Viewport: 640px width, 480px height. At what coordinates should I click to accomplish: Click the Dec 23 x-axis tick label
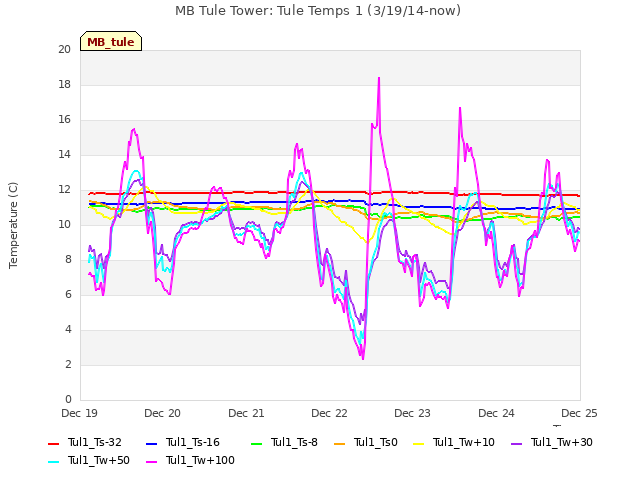[x=412, y=413]
